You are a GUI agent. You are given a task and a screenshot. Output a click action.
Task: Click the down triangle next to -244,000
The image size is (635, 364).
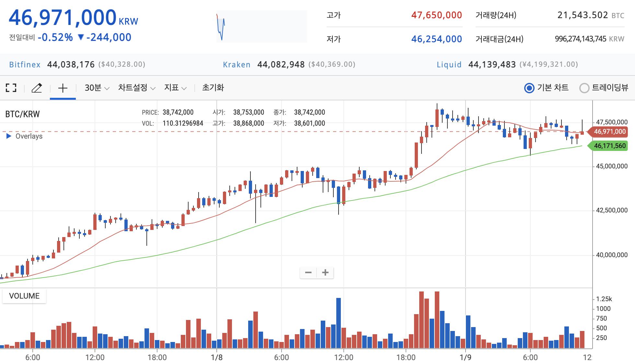click(x=81, y=38)
